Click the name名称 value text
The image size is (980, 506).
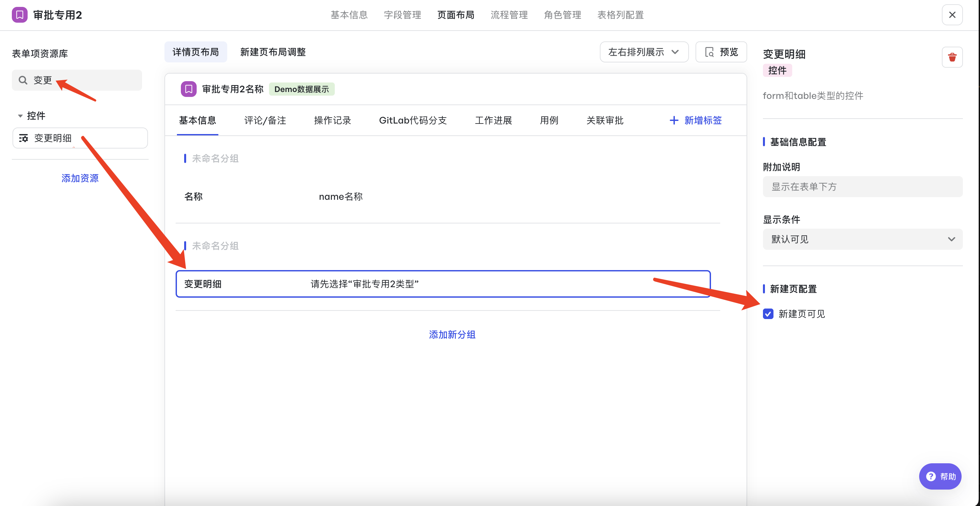[x=340, y=196]
